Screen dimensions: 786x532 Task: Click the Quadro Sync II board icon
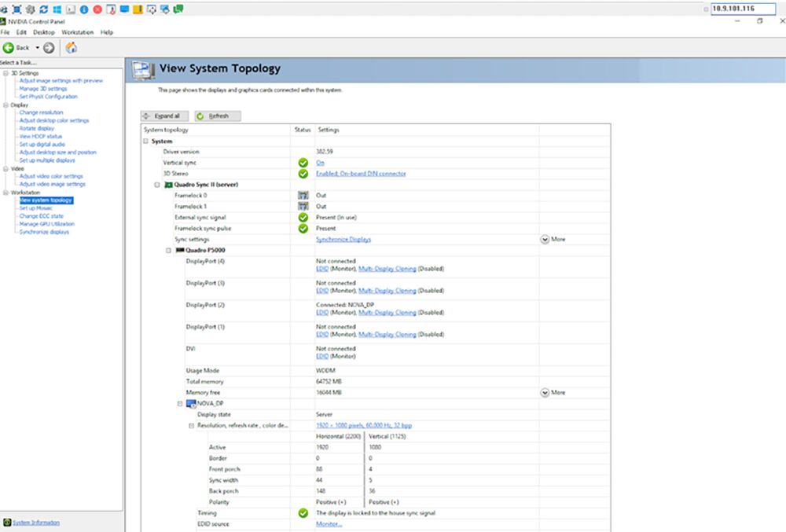tap(169, 185)
